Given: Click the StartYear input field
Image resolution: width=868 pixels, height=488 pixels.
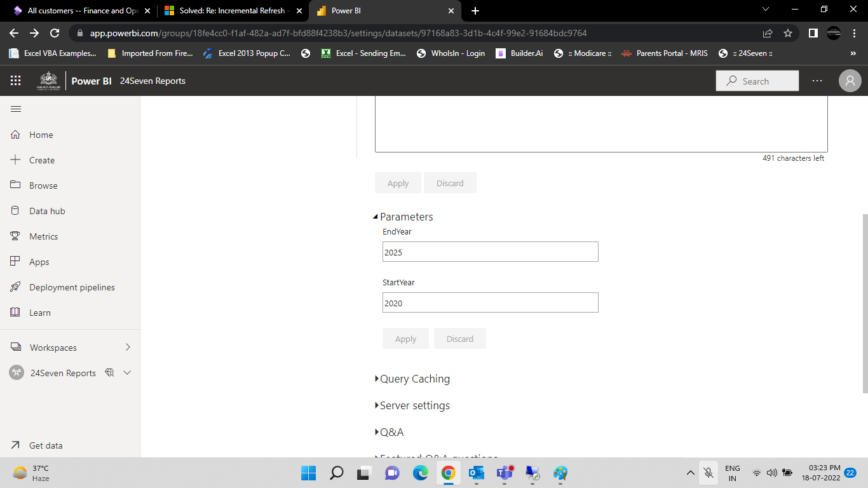Looking at the screenshot, I should tap(491, 302).
